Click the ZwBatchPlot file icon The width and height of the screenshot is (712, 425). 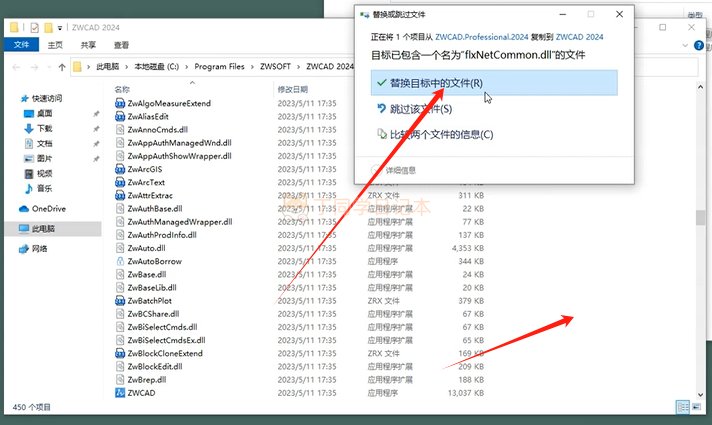click(x=120, y=300)
